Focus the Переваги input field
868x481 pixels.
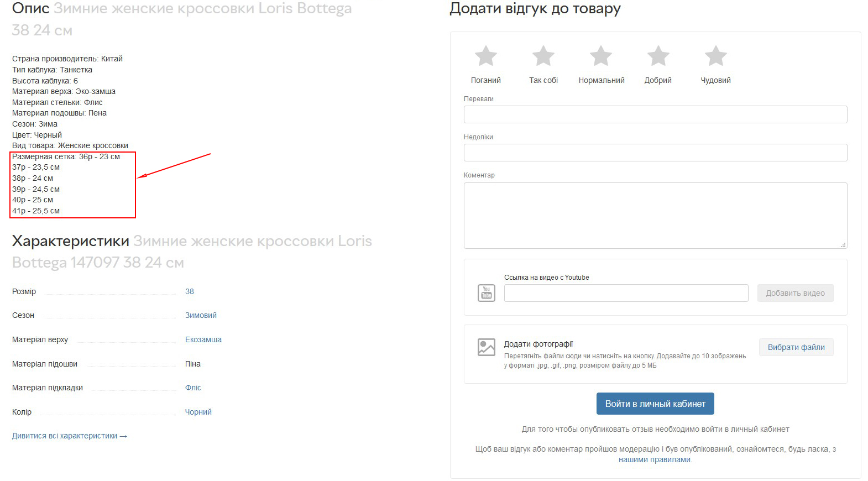click(655, 114)
